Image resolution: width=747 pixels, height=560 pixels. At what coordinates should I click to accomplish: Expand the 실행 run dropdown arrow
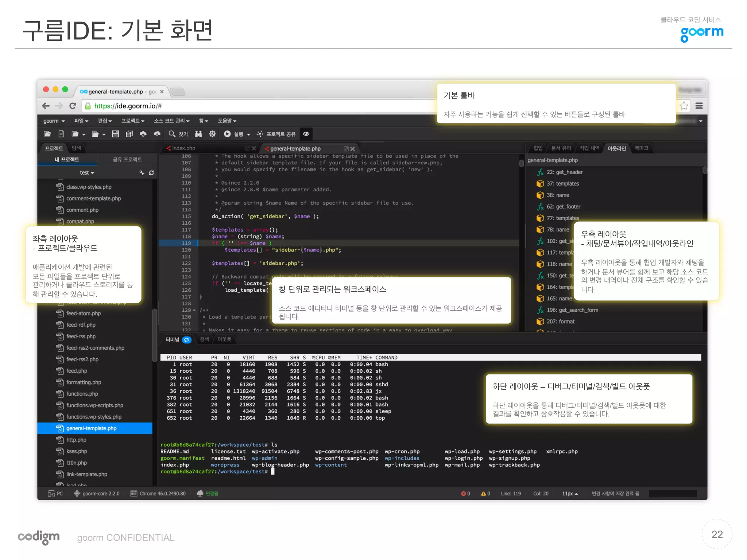click(249, 134)
